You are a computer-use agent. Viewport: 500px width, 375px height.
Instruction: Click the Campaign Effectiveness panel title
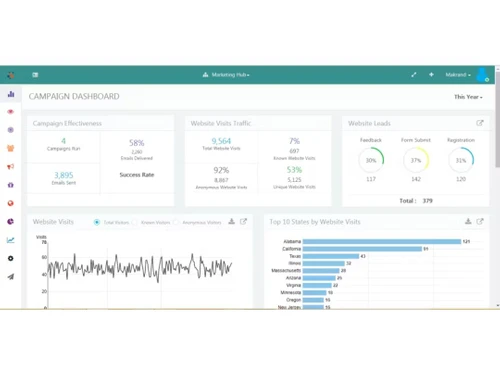click(67, 123)
